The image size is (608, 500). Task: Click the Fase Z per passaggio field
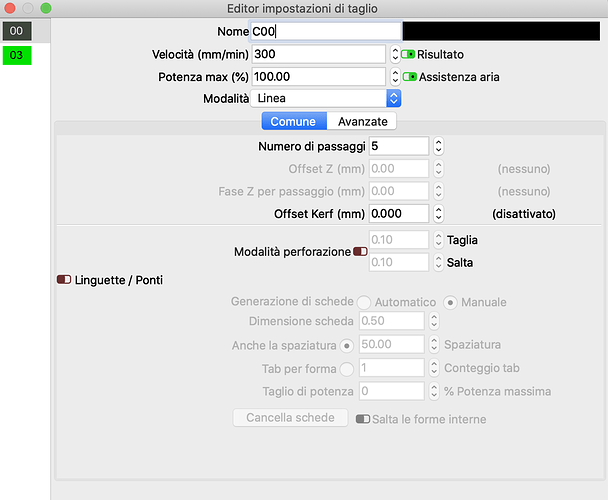(399, 191)
